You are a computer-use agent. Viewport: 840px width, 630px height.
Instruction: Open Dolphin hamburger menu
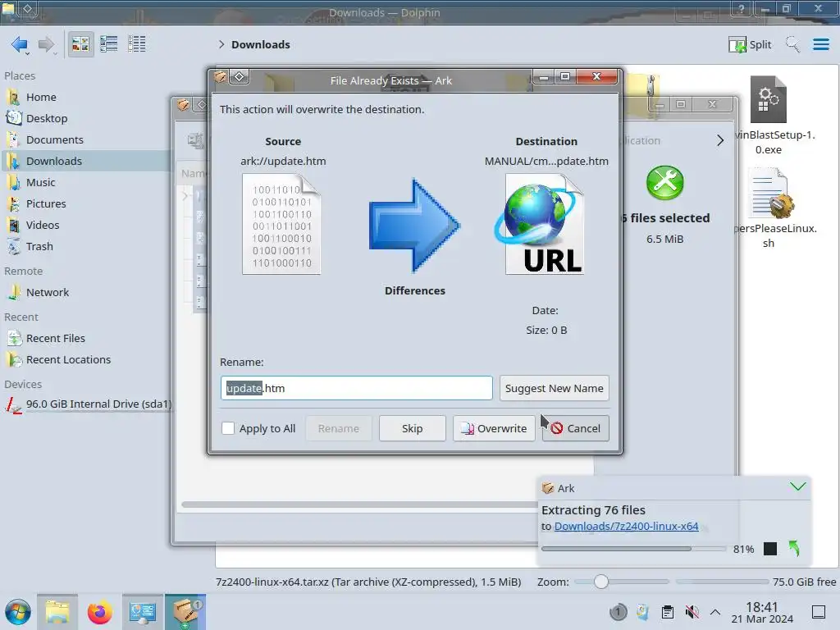pyautogui.click(x=820, y=44)
